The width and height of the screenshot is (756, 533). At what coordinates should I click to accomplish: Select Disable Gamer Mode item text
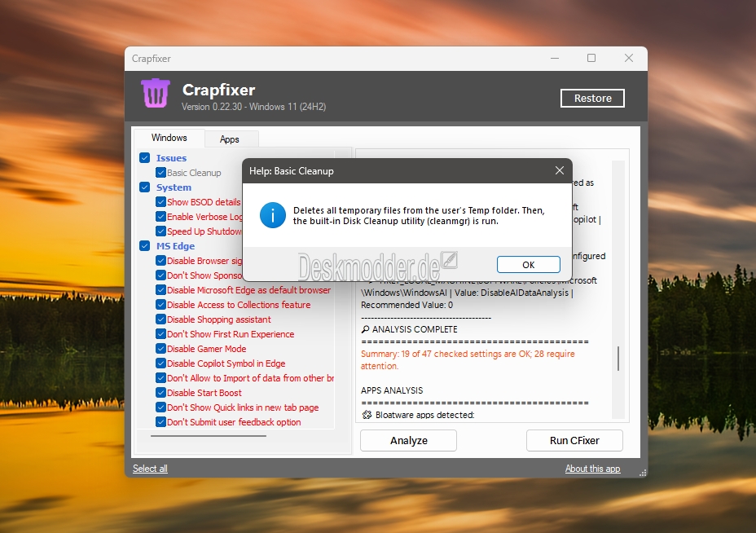[206, 349]
